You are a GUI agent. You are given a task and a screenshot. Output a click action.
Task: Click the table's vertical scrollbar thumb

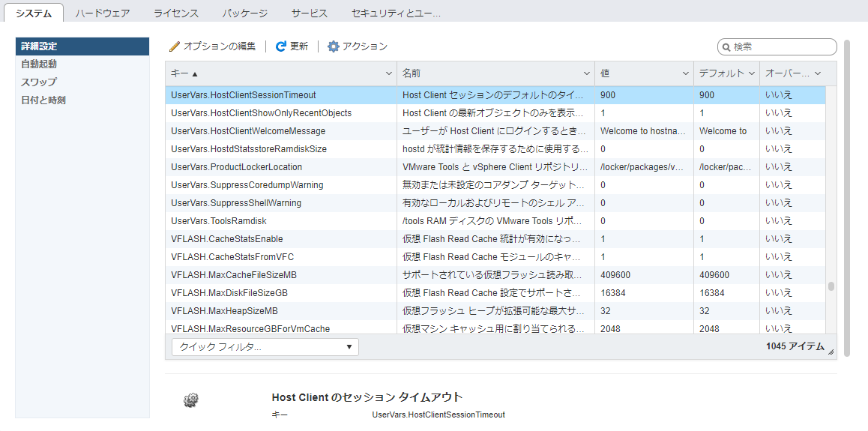[831, 286]
